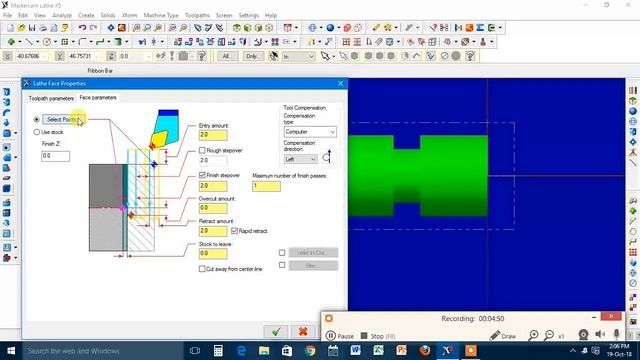
Task: Expand the arc tool dropdown arrow
Action: [x=55, y=42]
